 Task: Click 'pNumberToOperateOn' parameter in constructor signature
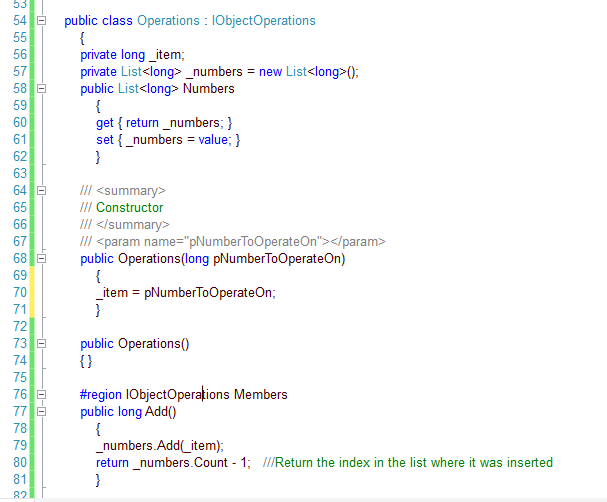(277, 259)
